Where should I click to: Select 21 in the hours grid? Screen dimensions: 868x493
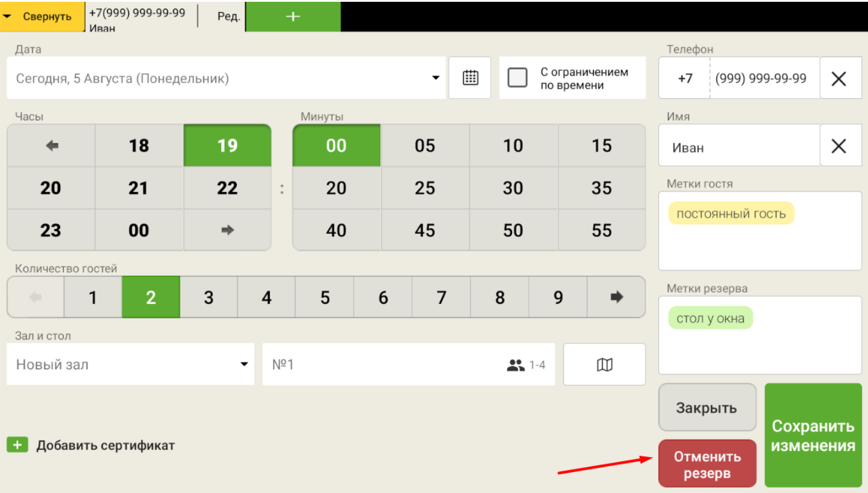click(x=138, y=188)
